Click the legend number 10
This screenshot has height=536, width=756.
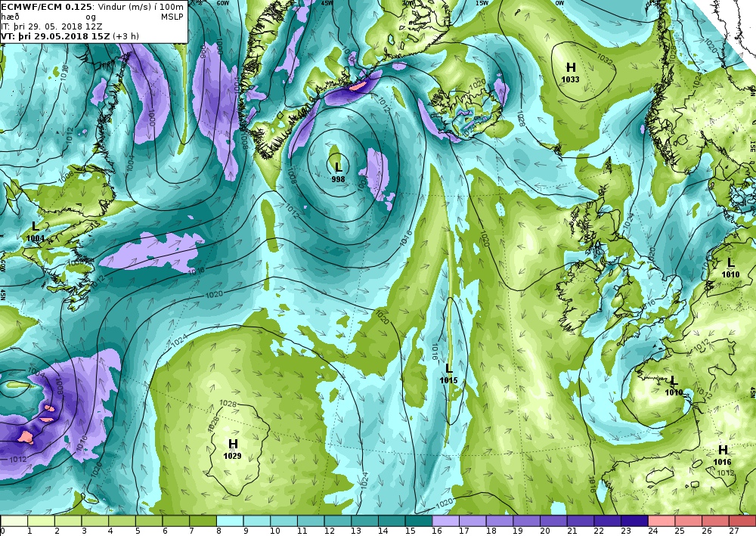click(275, 531)
